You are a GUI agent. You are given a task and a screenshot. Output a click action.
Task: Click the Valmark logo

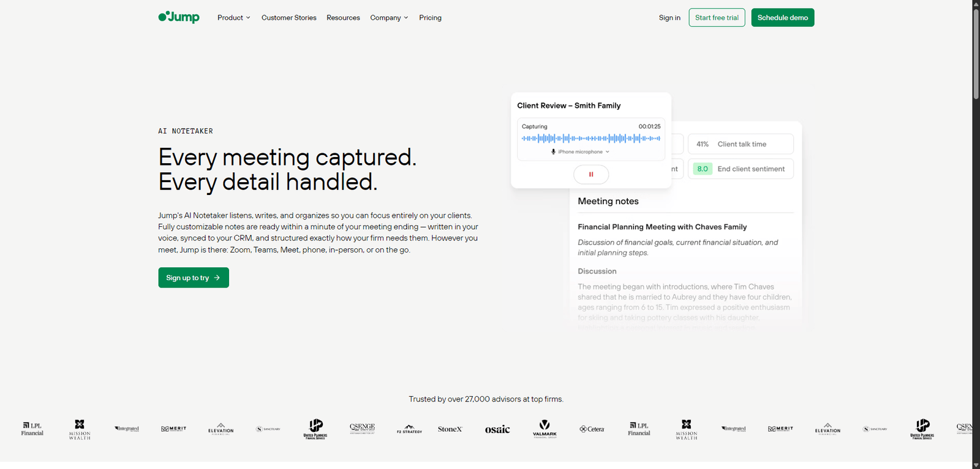[x=545, y=428]
